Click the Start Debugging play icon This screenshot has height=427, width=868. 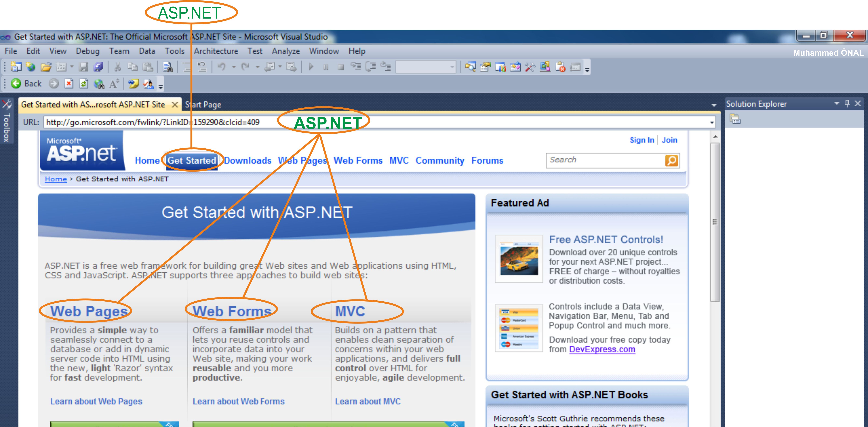point(311,67)
